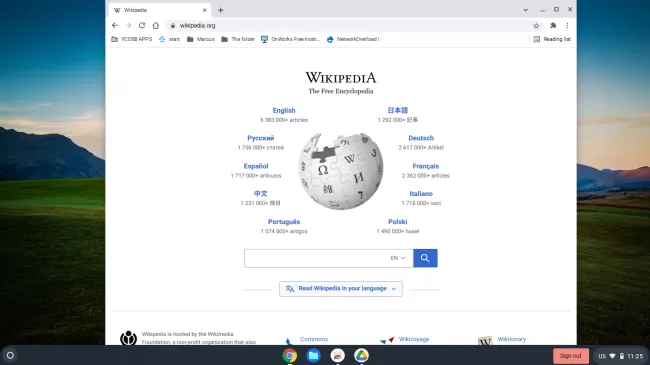Open The folder bookmark

238,39
